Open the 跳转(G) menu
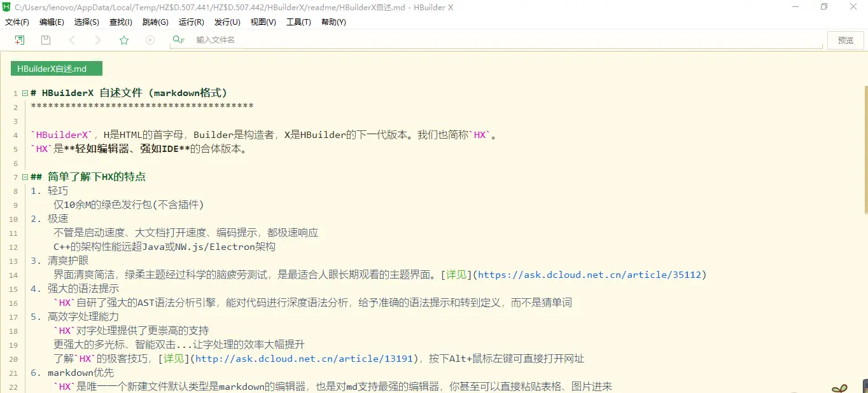Screen dimensions: 868x393 tap(155, 22)
